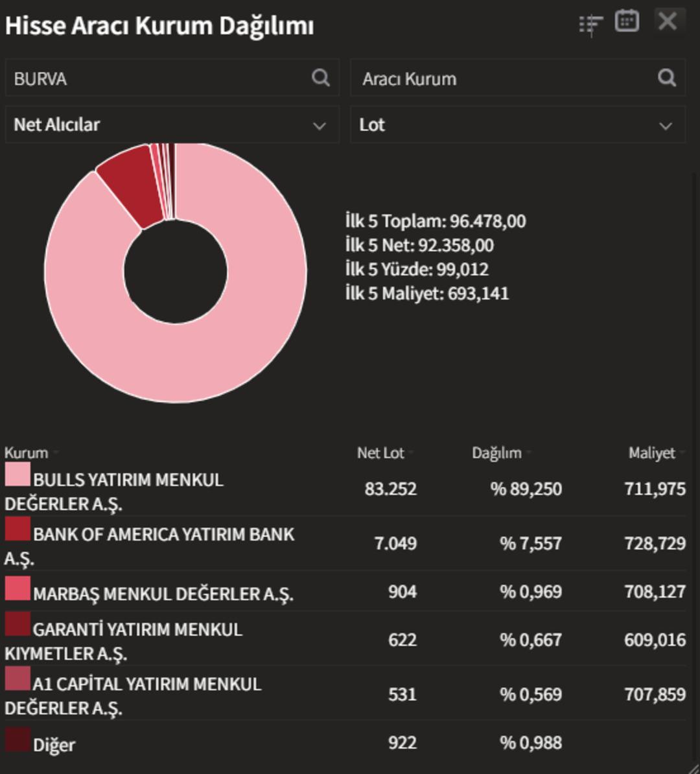Sort by the Maliyet column header

[x=651, y=452]
